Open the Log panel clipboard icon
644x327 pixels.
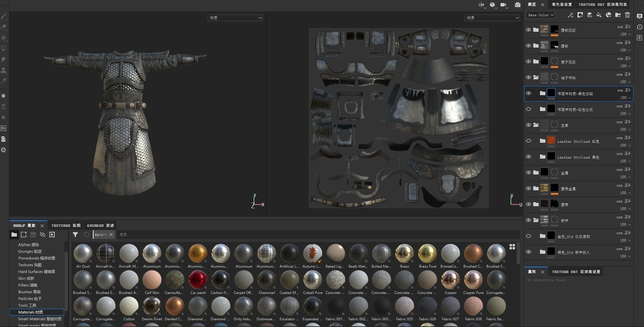(639, 38)
